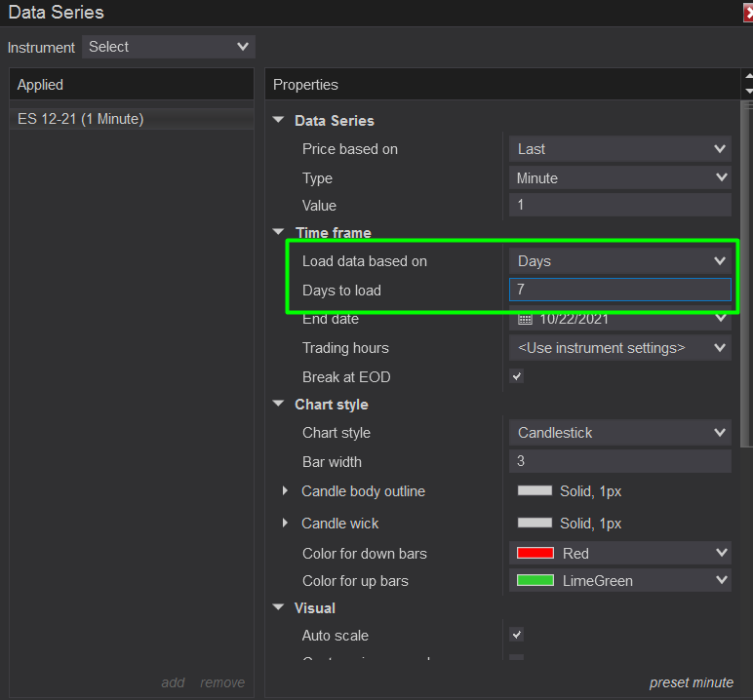Click the remove link

coord(222,682)
